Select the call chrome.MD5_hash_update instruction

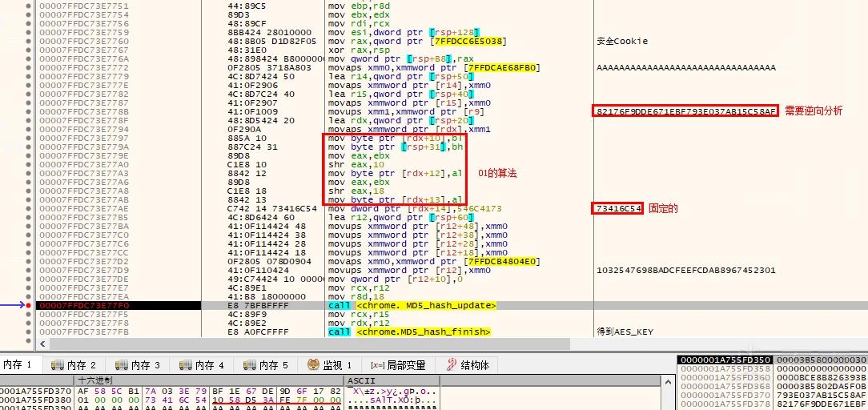[412, 305]
